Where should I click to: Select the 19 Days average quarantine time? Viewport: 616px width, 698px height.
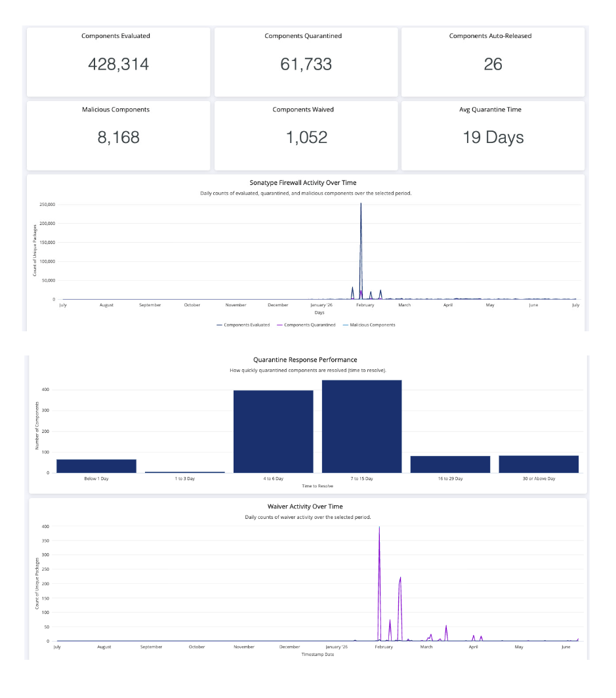tap(493, 137)
